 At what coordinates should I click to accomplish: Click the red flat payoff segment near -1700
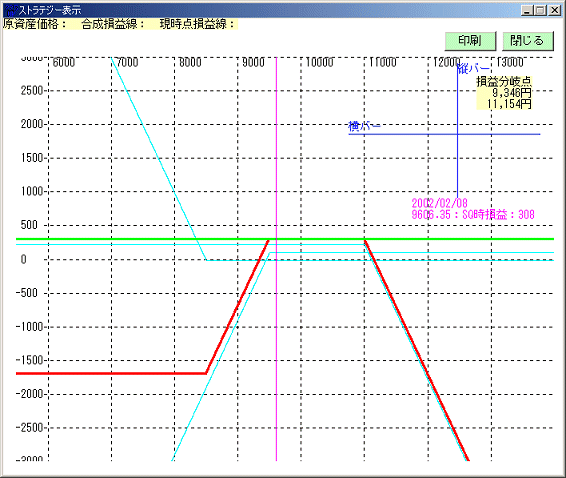coord(111,373)
